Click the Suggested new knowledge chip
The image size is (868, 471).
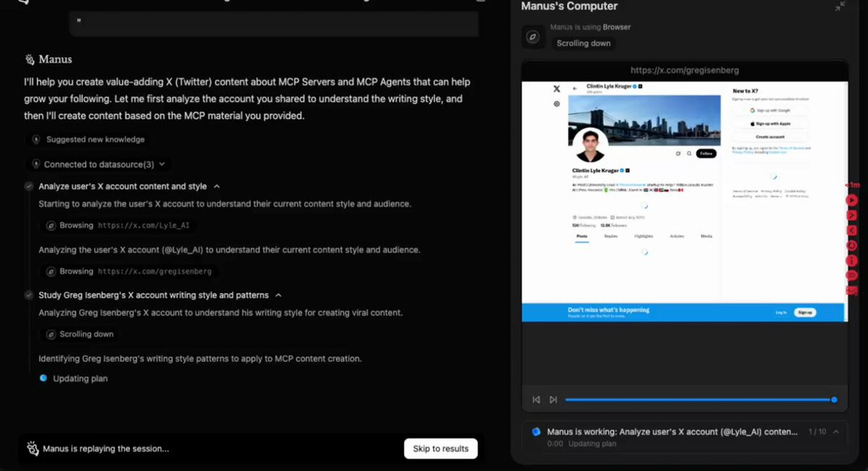(89, 140)
